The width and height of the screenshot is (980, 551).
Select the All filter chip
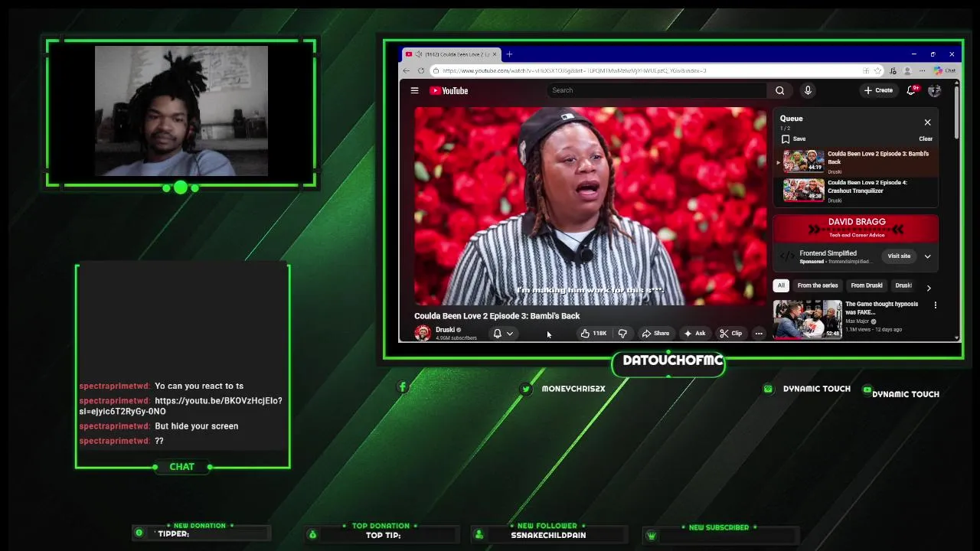pyautogui.click(x=781, y=285)
